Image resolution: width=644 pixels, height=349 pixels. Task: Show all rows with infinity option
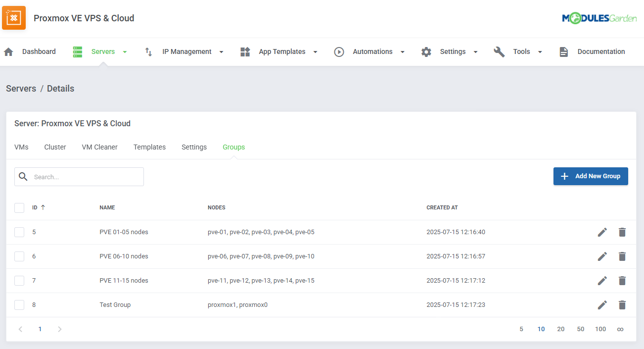620,329
